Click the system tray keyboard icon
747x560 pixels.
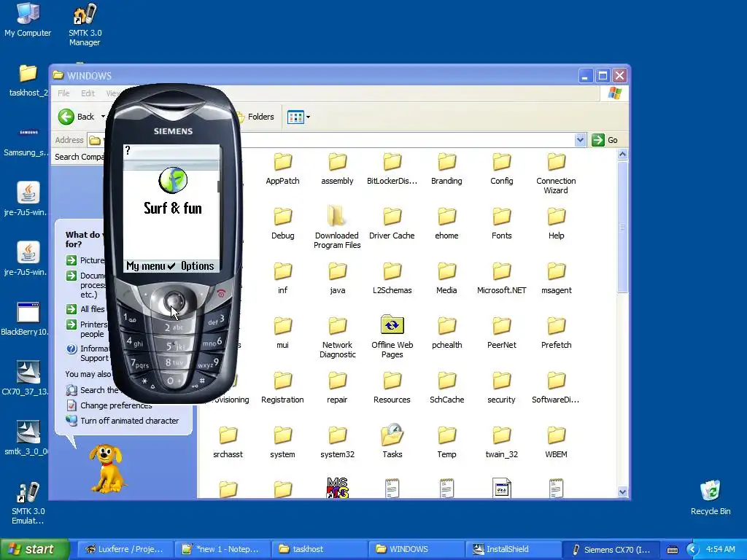pos(672,550)
